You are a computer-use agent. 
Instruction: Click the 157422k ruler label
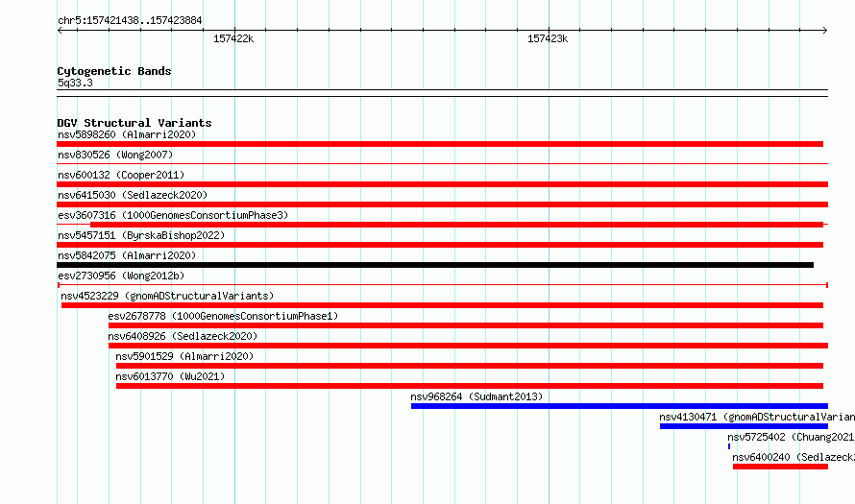click(x=233, y=38)
